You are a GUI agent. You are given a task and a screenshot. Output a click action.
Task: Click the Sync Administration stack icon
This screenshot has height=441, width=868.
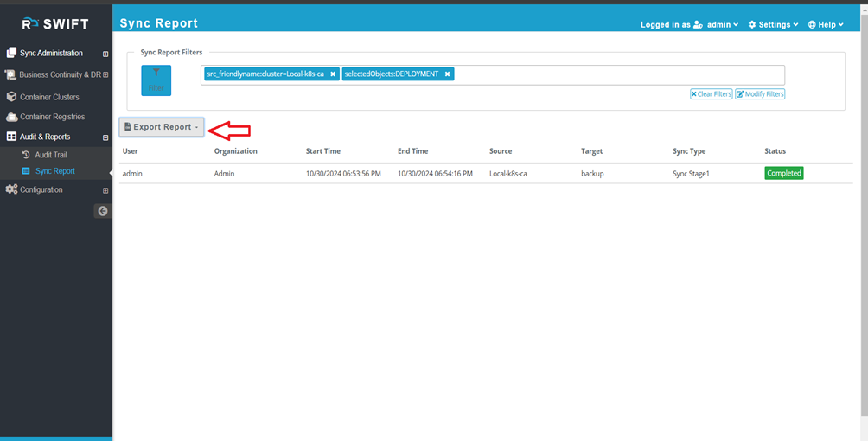(x=11, y=54)
